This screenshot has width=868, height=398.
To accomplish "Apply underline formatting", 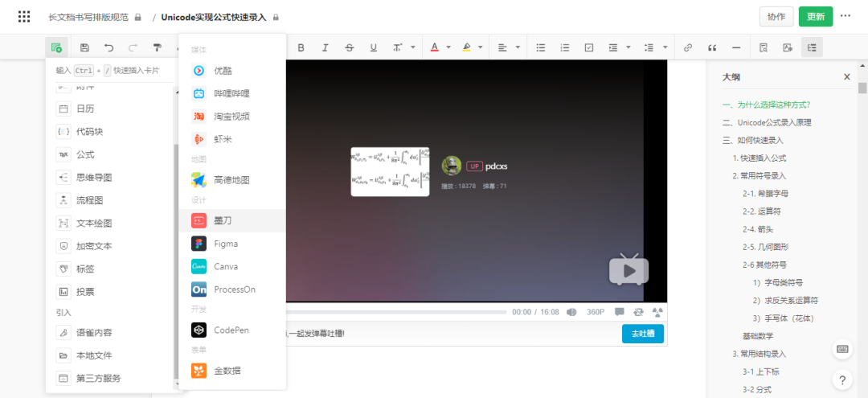I will [374, 47].
